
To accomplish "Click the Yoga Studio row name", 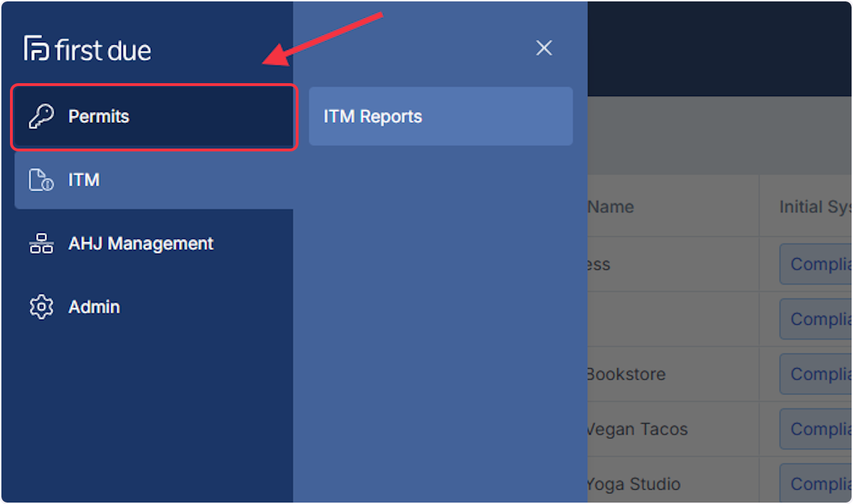I will (634, 484).
